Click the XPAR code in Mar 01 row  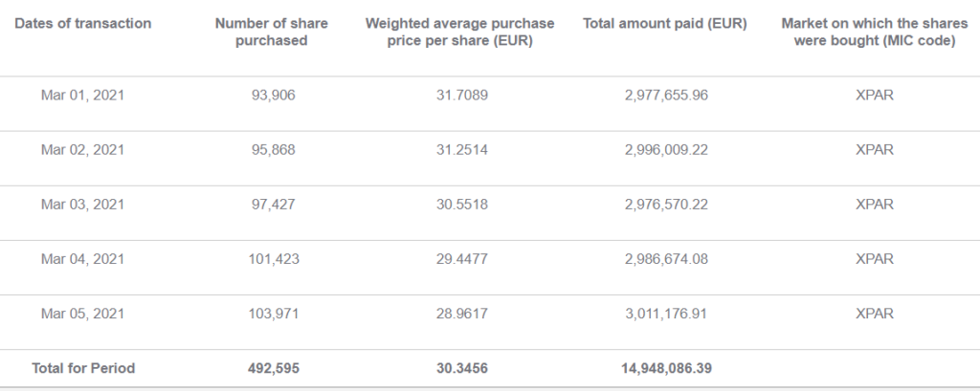[x=875, y=95]
